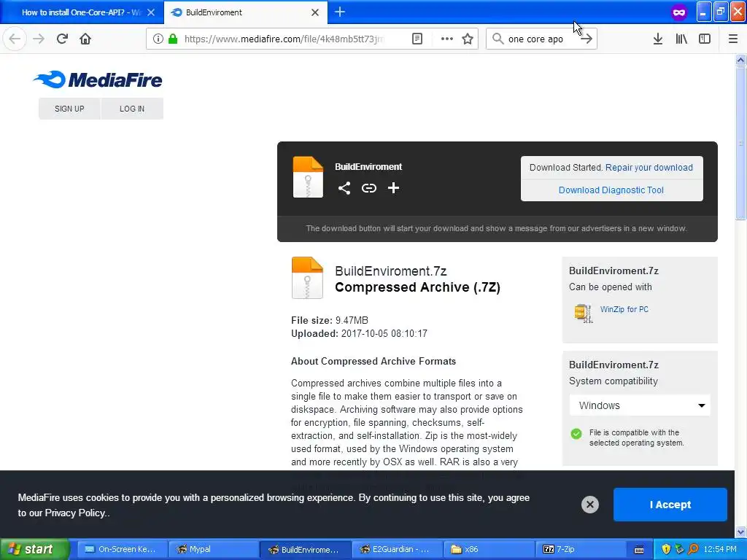
Task: Click the green secure padlock icon
Action: pos(173,39)
